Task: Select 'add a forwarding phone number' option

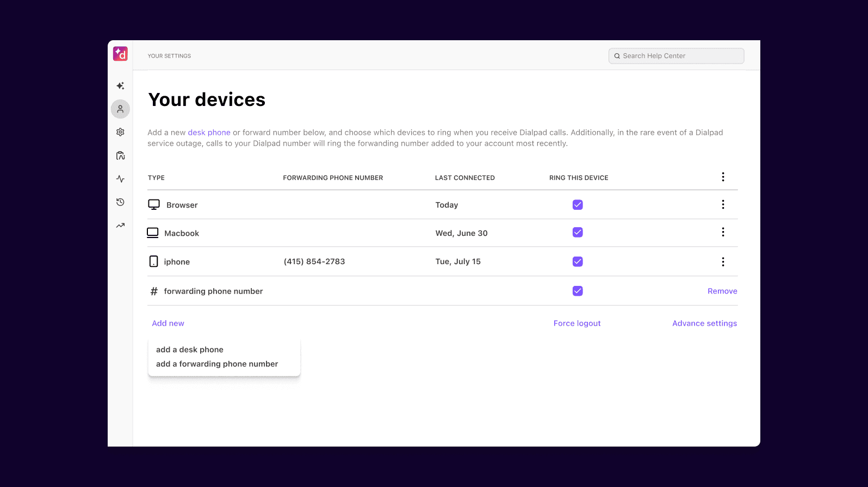Action: pyautogui.click(x=217, y=364)
